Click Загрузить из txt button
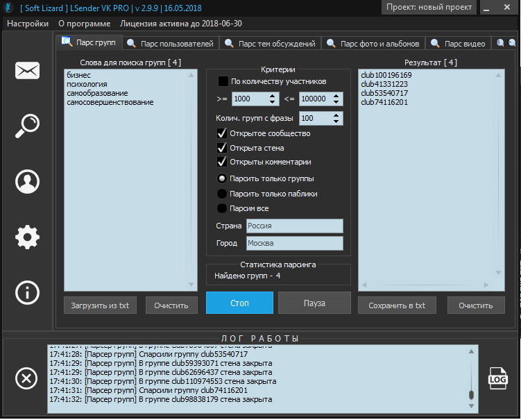 (x=100, y=305)
